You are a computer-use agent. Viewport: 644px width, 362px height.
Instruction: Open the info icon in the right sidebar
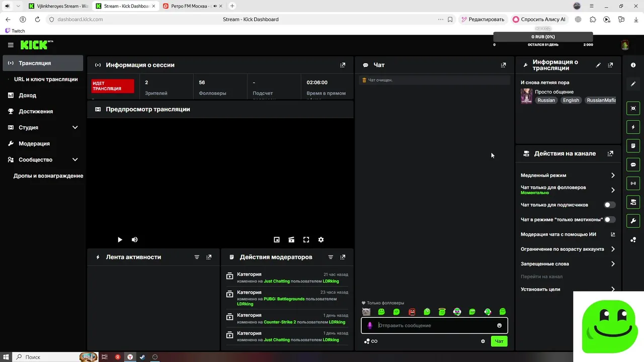coord(633,65)
